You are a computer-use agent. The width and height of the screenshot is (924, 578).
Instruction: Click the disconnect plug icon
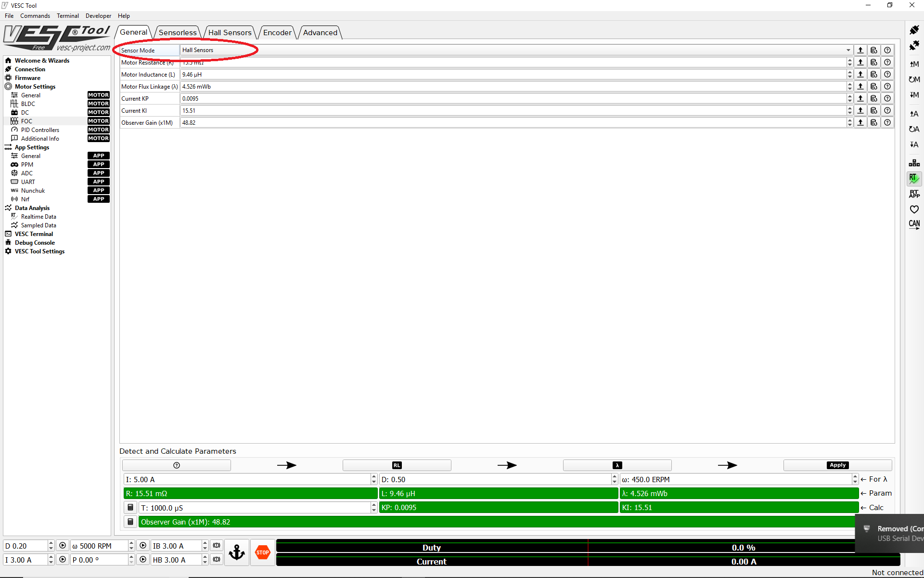(914, 46)
